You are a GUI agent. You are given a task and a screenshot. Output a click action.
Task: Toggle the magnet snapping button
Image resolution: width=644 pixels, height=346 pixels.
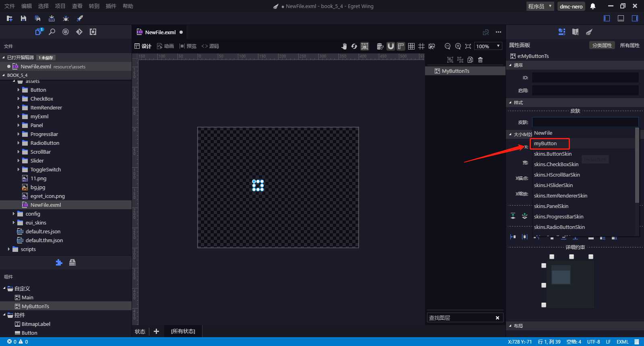390,46
